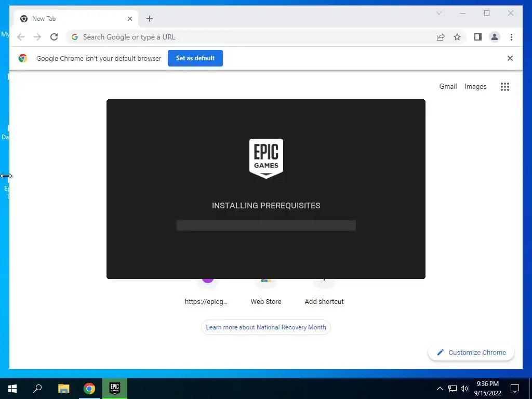The width and height of the screenshot is (532, 399).
Task: Click the Chrome back arrow
Action: (21, 37)
